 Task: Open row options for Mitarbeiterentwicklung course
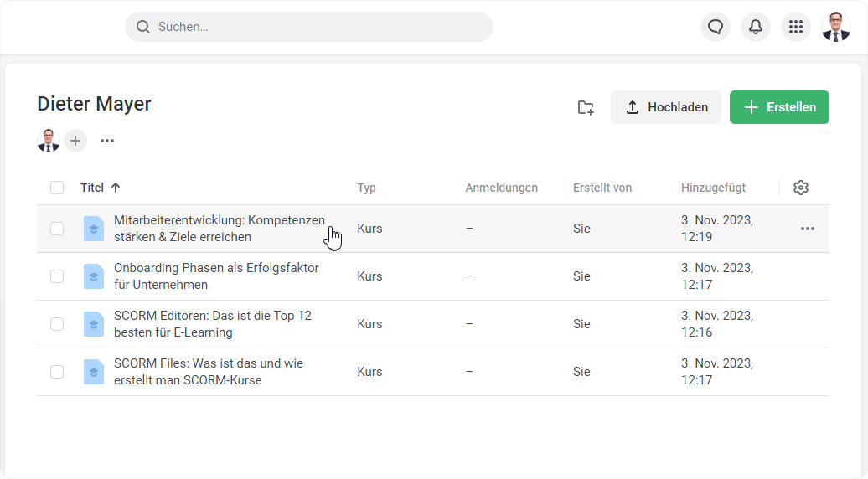(807, 229)
